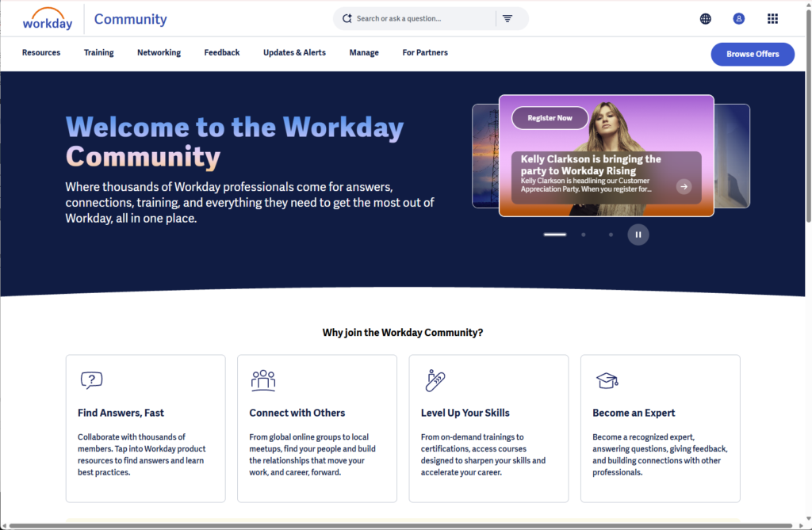Open the globe language selector
The height and width of the screenshot is (530, 812).
pos(705,19)
